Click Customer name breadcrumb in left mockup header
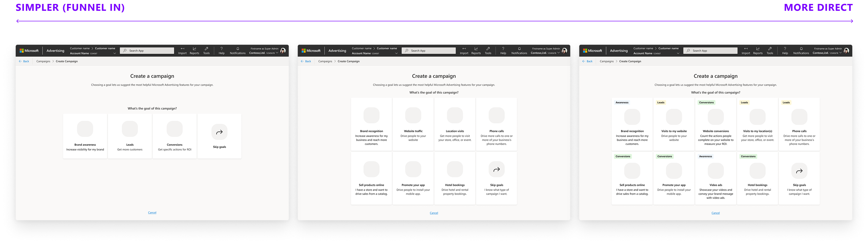This screenshot has height=244, width=868. (80, 48)
